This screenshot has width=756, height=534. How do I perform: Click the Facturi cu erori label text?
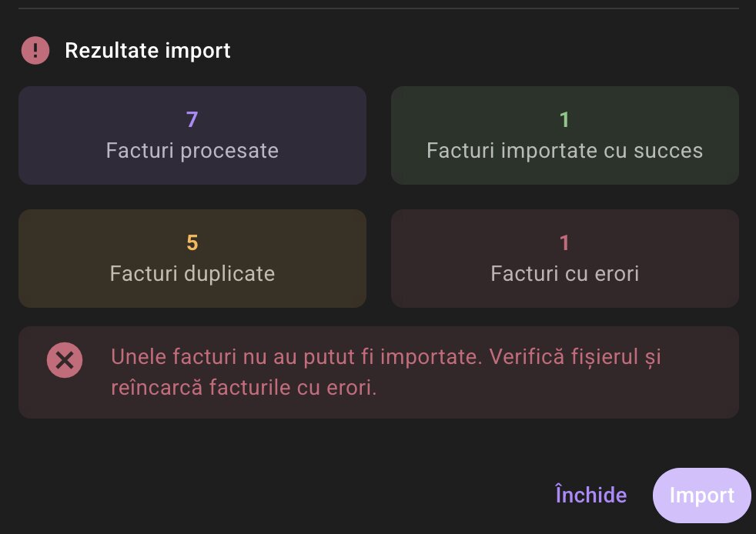(564, 273)
